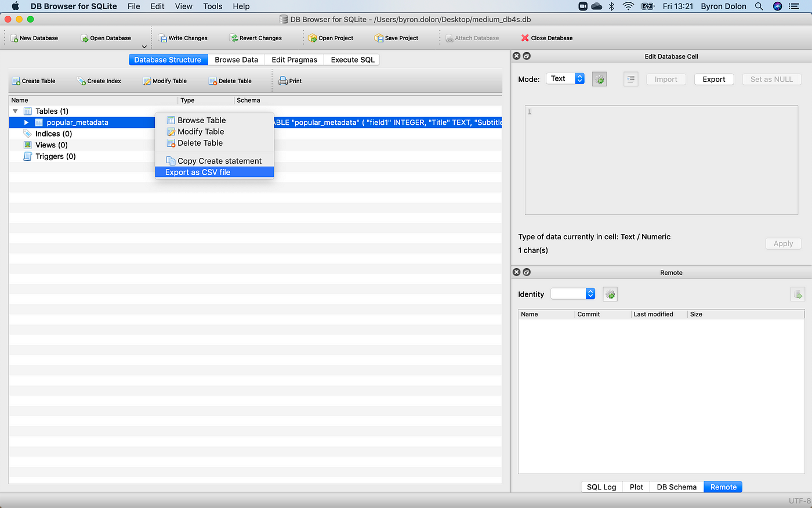The width and height of the screenshot is (812, 508).
Task: Click the Attach Database toolbar icon
Action: tap(449, 38)
